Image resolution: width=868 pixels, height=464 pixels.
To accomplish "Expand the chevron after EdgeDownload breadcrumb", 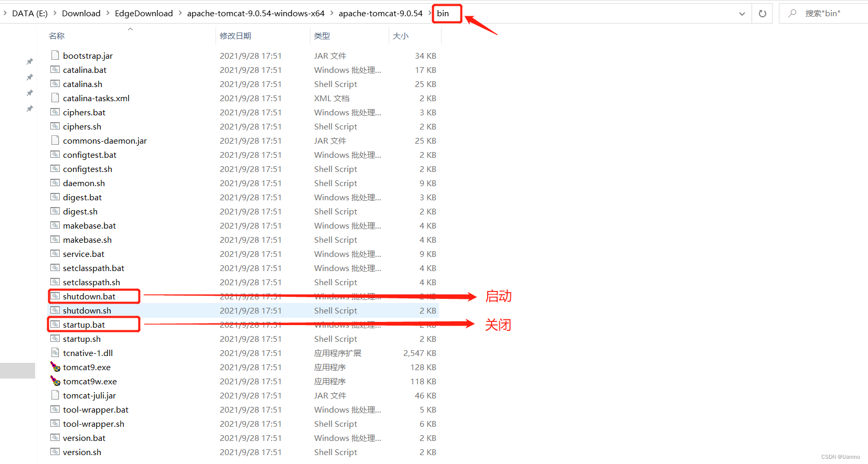I will pos(180,13).
